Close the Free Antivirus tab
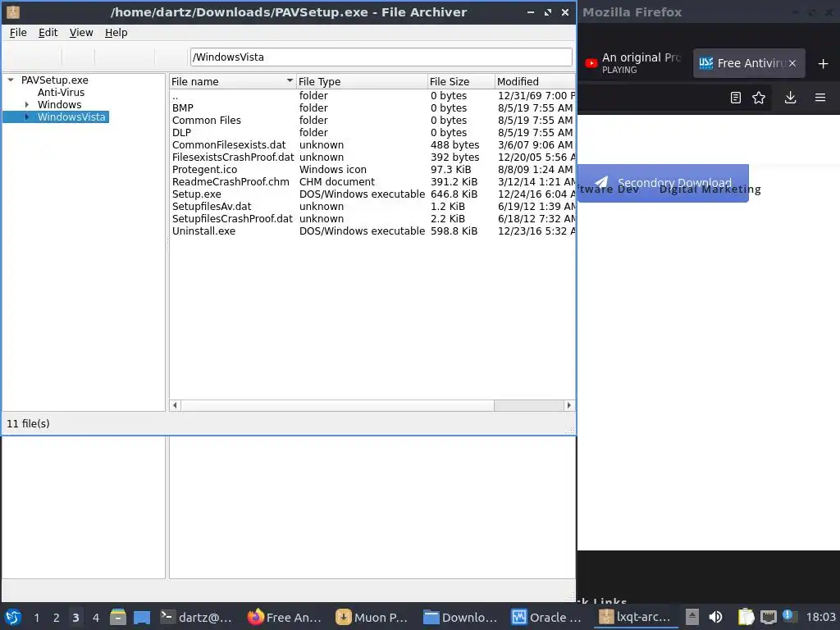840x630 pixels. click(x=792, y=63)
